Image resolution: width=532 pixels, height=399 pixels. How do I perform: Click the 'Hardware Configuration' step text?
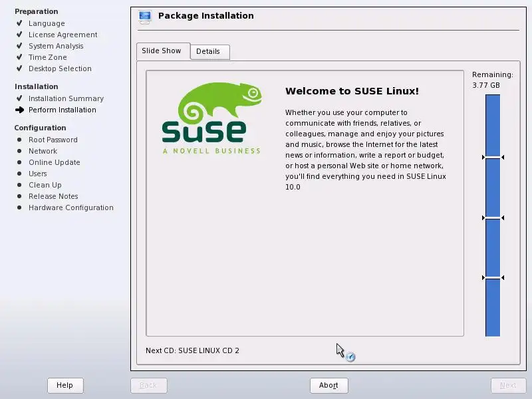(71, 207)
